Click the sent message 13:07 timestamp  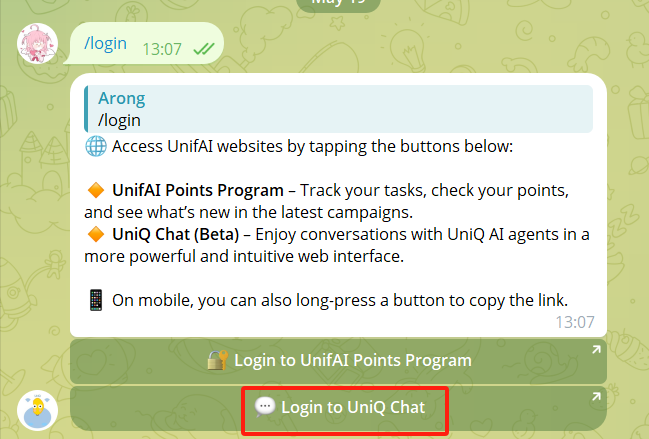(x=162, y=49)
